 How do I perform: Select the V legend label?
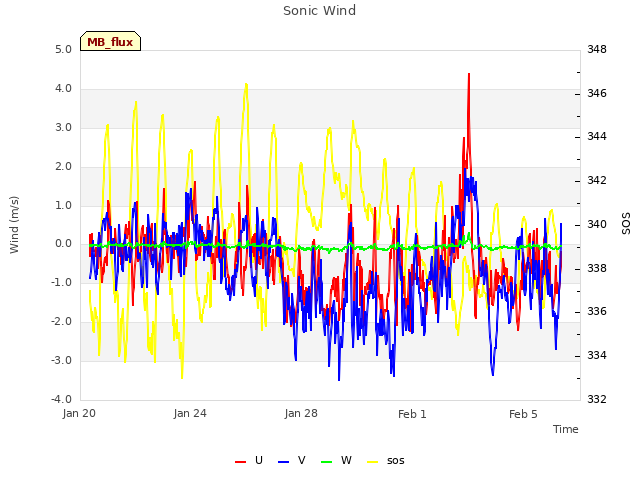click(302, 460)
